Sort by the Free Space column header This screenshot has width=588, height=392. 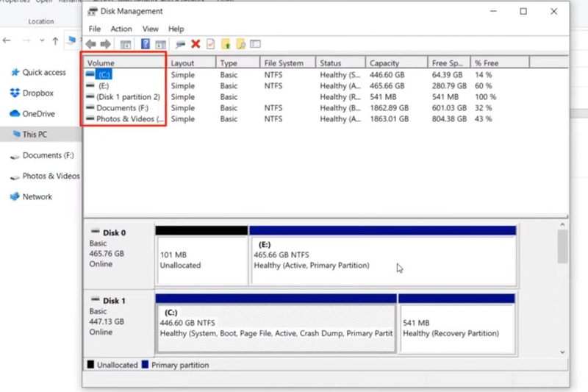click(x=449, y=63)
